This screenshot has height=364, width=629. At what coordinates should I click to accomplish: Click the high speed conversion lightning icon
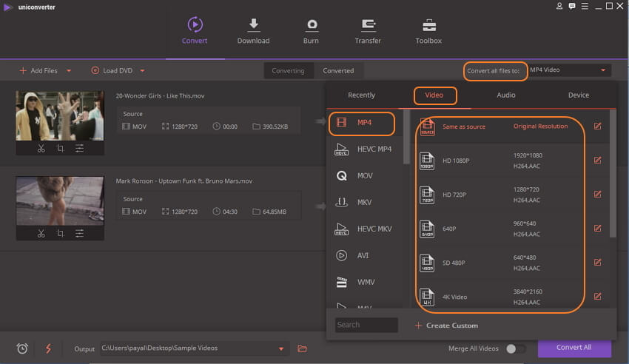point(48,348)
